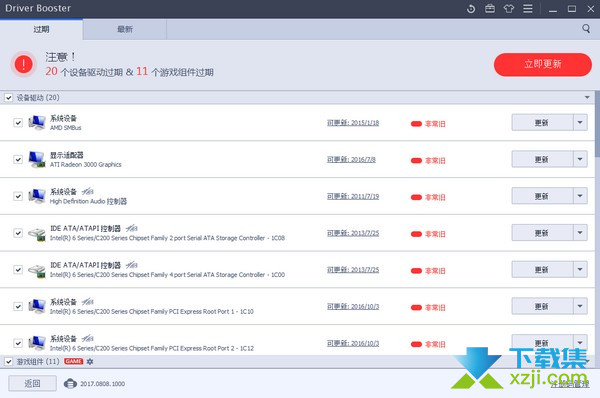Click the AMD SMBus device icon
This screenshot has height=398, width=600.
click(37, 122)
